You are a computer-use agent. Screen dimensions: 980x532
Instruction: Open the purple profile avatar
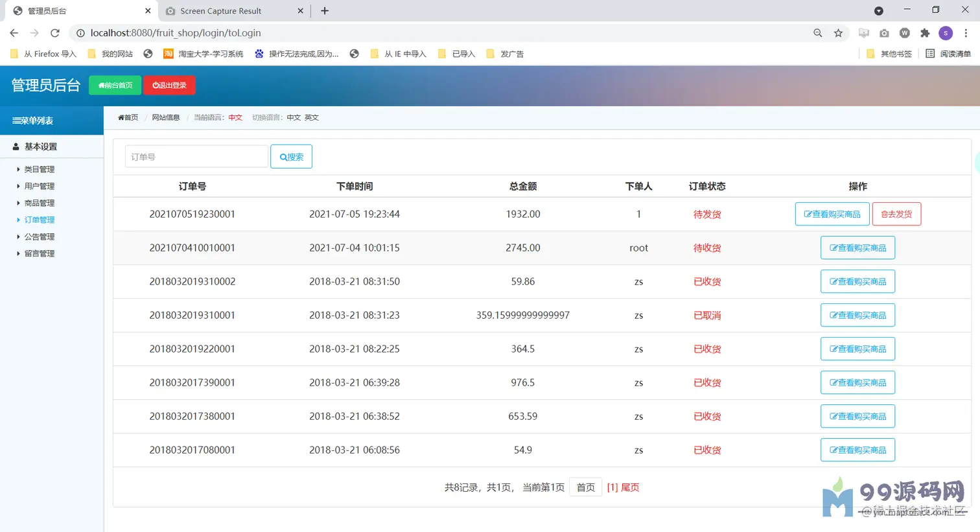click(x=946, y=33)
